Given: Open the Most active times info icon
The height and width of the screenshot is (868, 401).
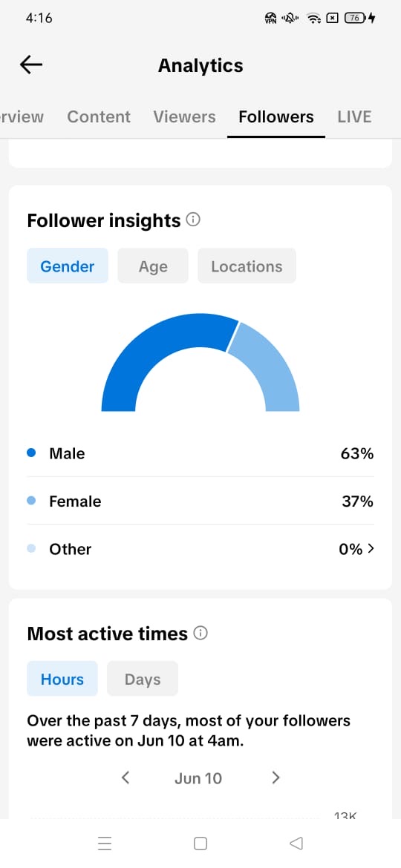Looking at the screenshot, I should tap(200, 633).
